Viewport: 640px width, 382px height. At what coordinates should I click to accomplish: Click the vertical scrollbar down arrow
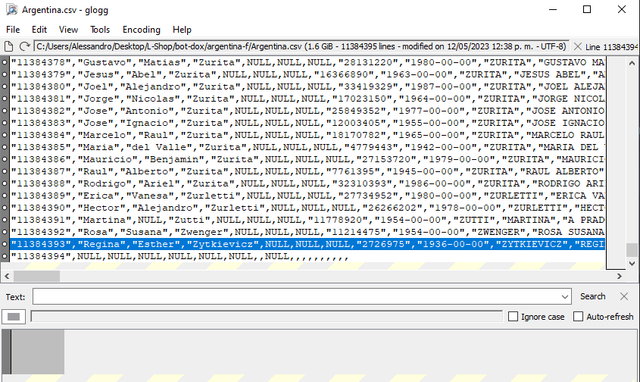(632, 263)
